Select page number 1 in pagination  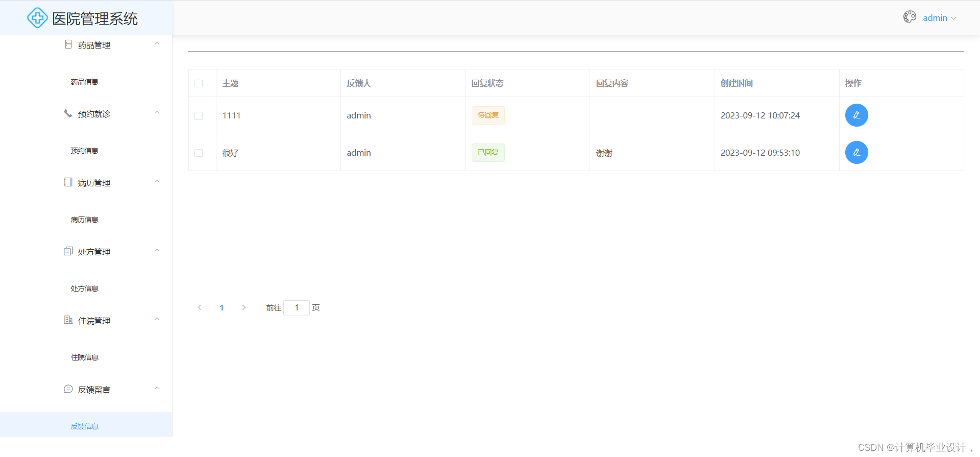pos(222,307)
